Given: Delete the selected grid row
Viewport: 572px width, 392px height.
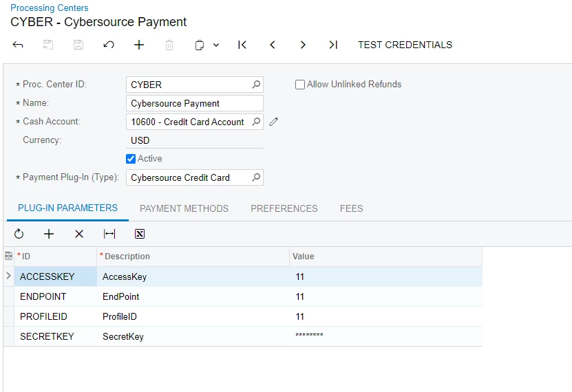Looking at the screenshot, I should click(x=79, y=234).
